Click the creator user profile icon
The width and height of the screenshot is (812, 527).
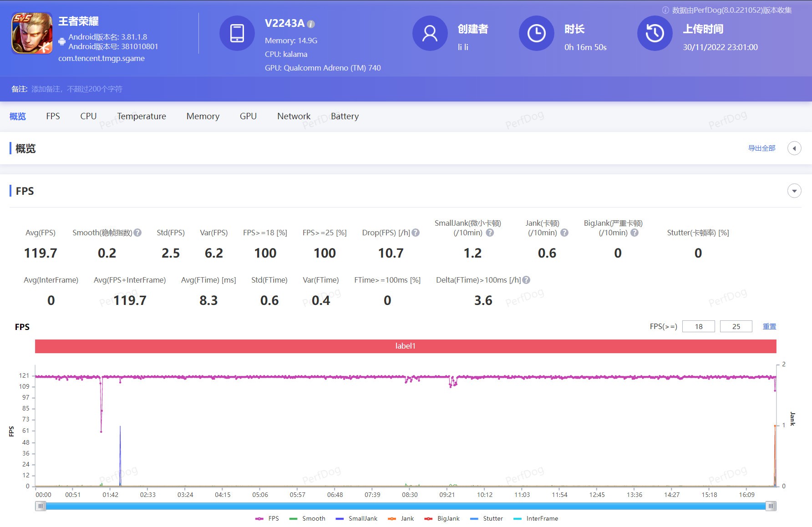point(430,33)
